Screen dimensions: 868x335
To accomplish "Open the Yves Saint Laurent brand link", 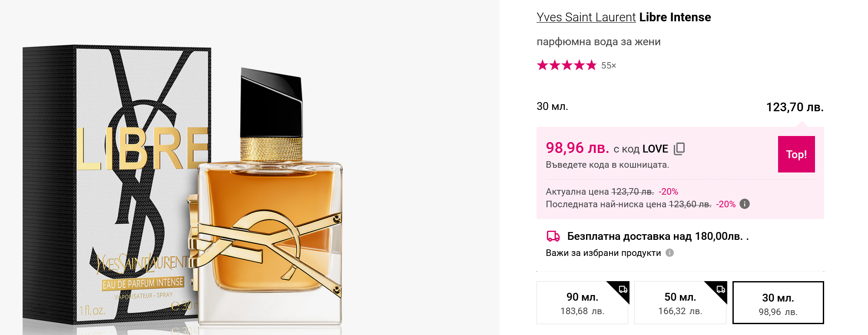I will tap(586, 17).
